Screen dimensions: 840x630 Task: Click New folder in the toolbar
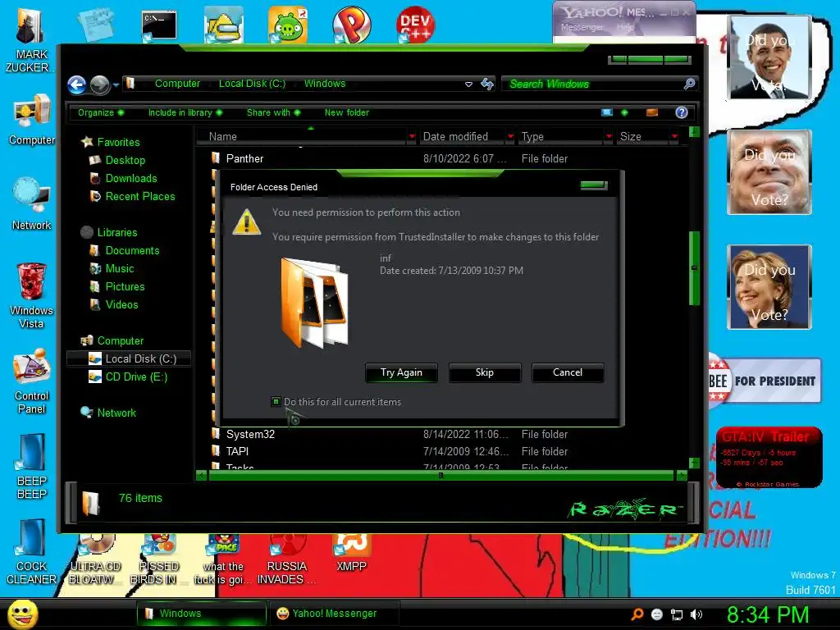pos(347,112)
